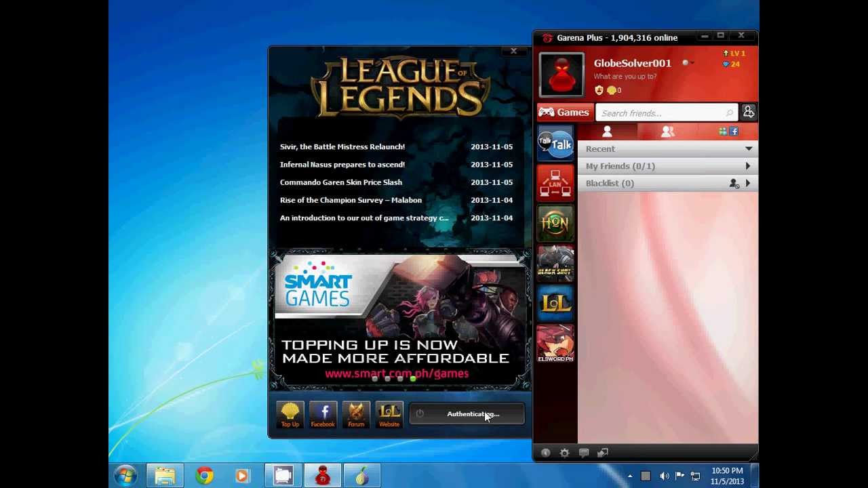Viewport: 868px width, 488px height.
Task: Click the shield badge icon under status
Action: pos(599,90)
